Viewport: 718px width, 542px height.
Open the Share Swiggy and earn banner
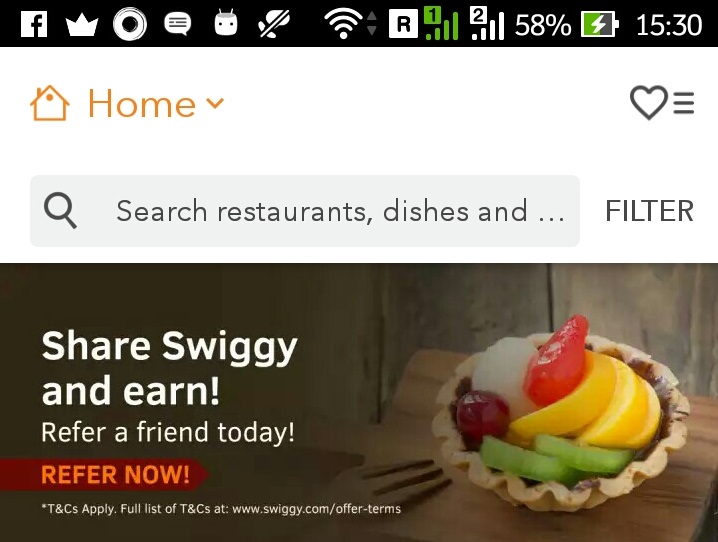coord(359,402)
